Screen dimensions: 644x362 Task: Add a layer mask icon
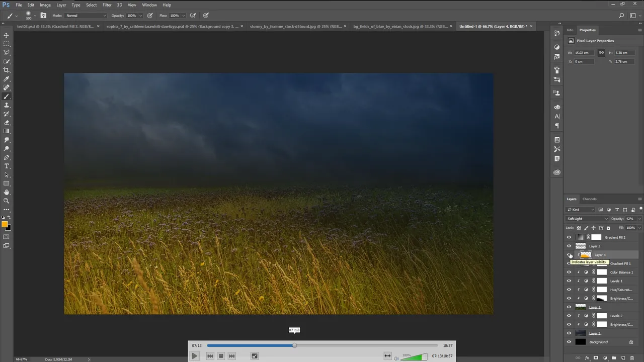596,358
